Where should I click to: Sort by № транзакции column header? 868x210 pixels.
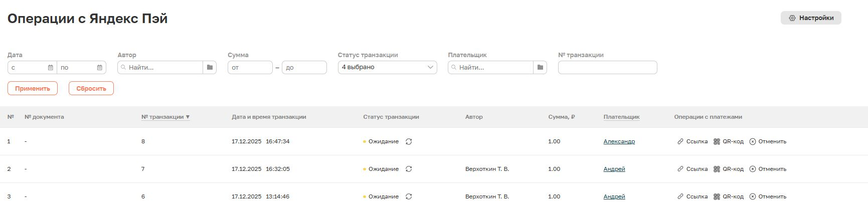click(x=165, y=117)
